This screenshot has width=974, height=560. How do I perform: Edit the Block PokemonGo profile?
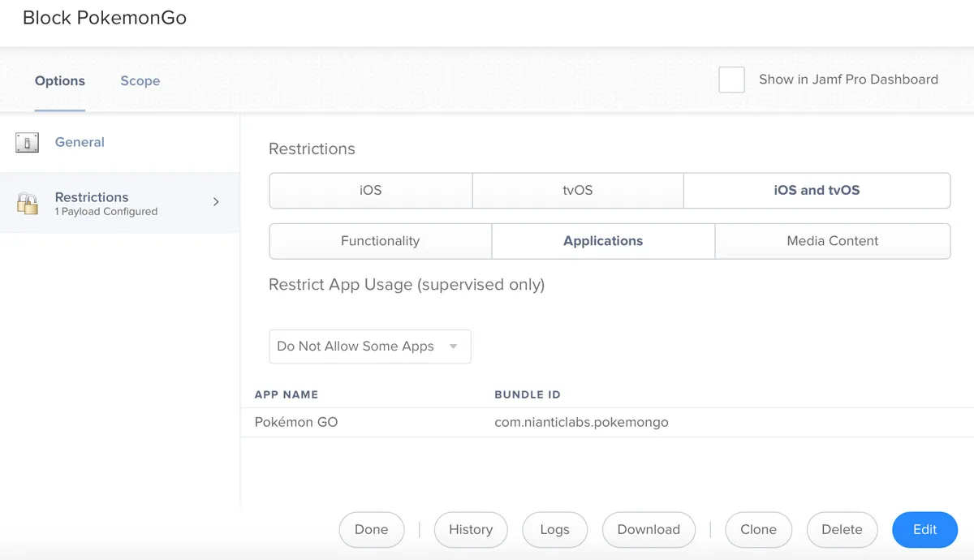pos(924,529)
